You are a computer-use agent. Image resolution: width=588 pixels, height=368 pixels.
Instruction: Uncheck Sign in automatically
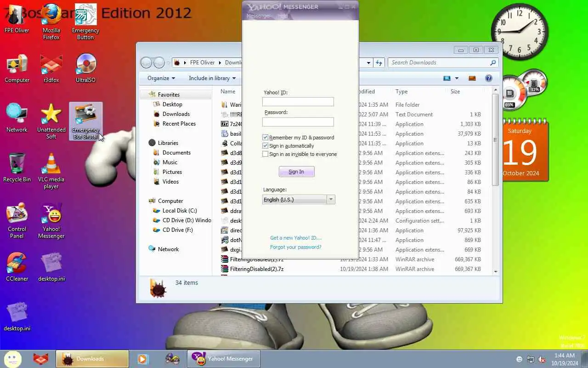click(266, 146)
